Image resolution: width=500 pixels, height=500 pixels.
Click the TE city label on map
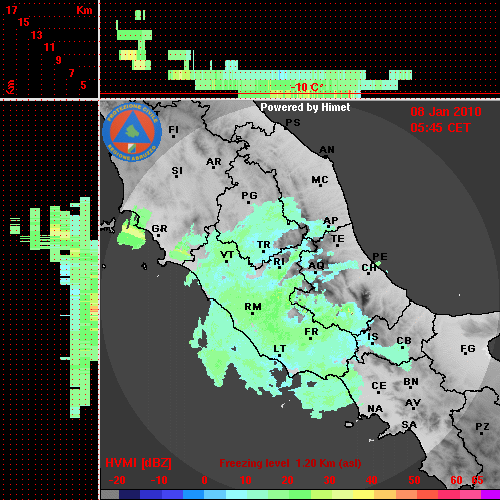click(x=338, y=239)
